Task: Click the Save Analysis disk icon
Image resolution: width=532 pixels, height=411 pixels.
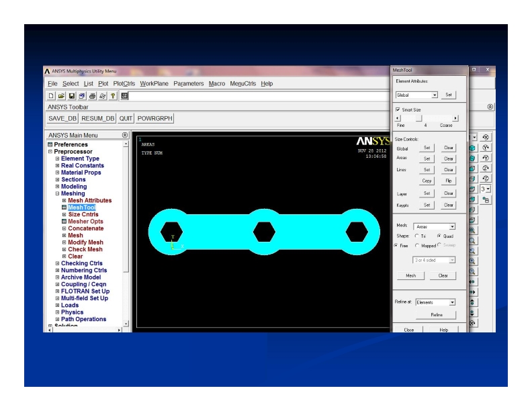Action: 71,96
